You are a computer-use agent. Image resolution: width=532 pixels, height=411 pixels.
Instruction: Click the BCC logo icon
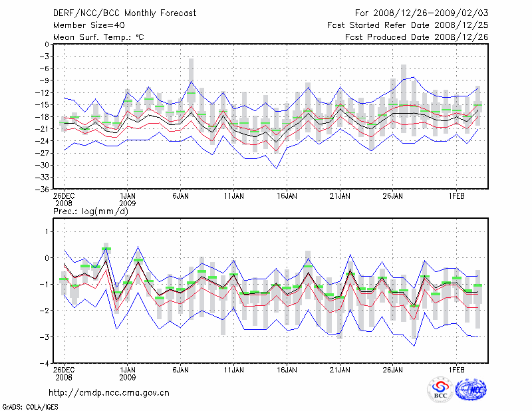[x=440, y=390]
